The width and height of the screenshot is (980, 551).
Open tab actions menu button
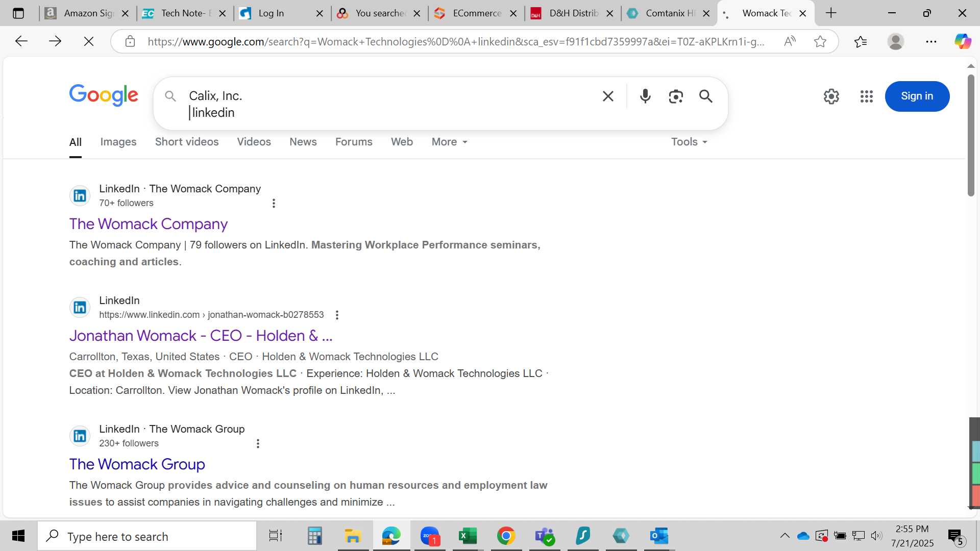click(18, 13)
